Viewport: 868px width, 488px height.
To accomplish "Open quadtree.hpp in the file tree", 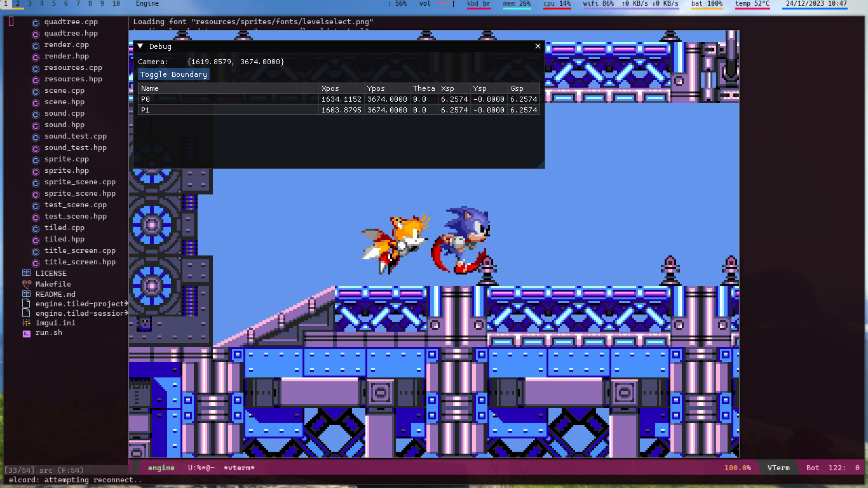I will [71, 34].
